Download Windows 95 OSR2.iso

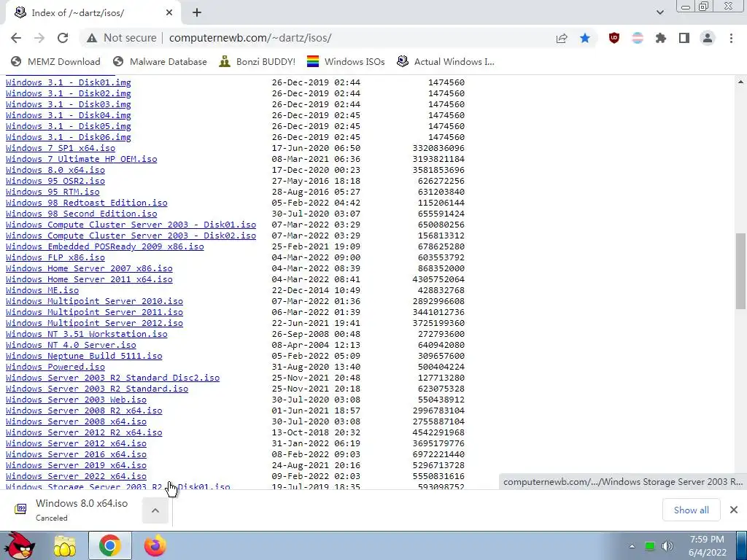point(55,181)
